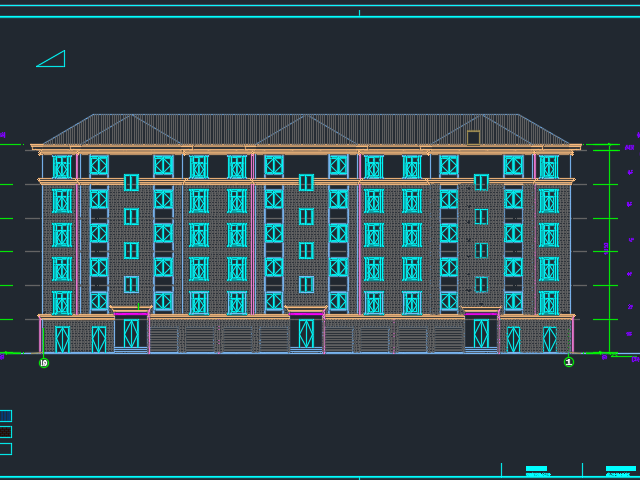Click the right entrance door with magenta canopy

481,332
